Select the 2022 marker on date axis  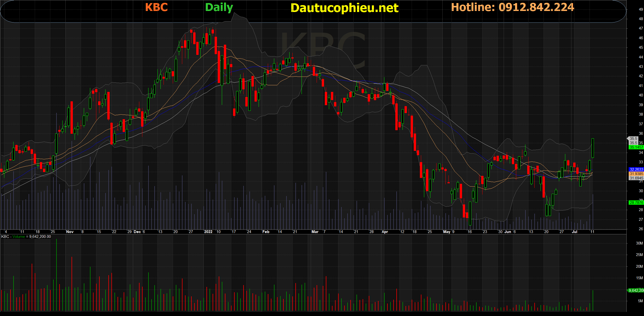point(208,232)
